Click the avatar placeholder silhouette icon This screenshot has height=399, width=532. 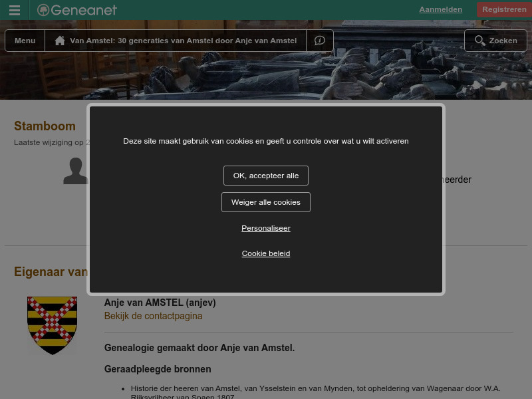coord(75,171)
